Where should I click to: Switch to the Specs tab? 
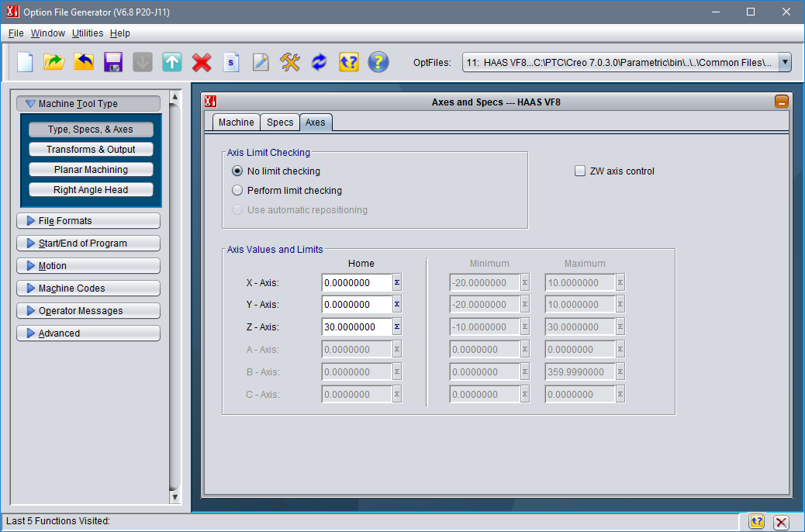click(279, 122)
